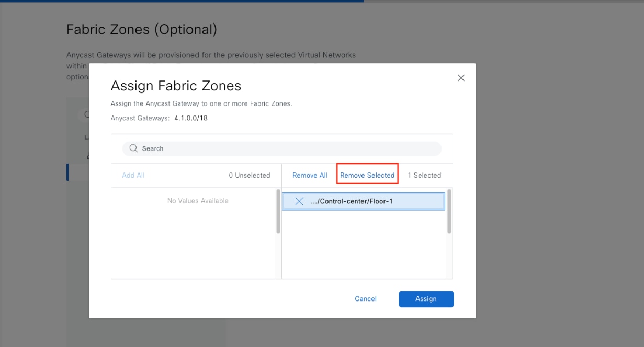Click the search magnifier icon
The height and width of the screenshot is (347, 644).
coord(134,148)
